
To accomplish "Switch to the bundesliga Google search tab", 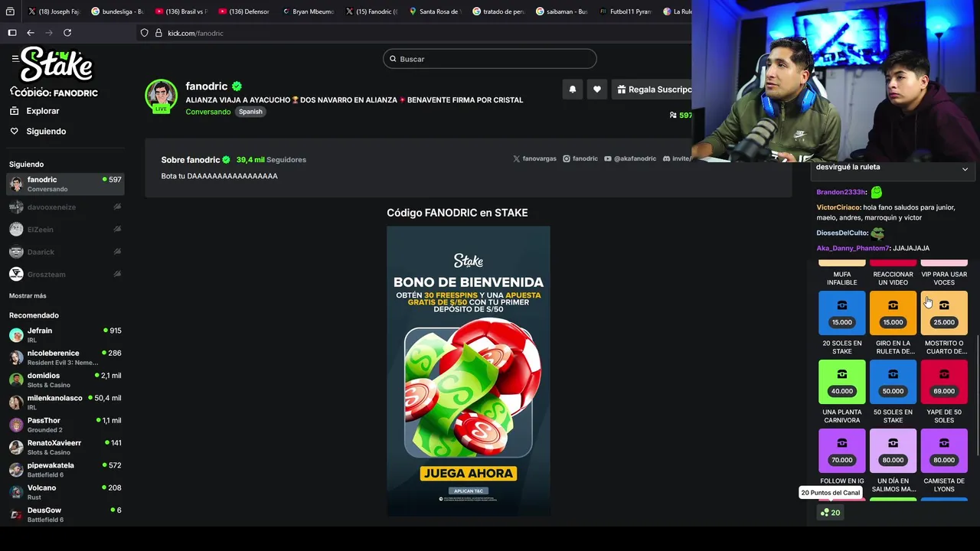I will (x=116, y=11).
